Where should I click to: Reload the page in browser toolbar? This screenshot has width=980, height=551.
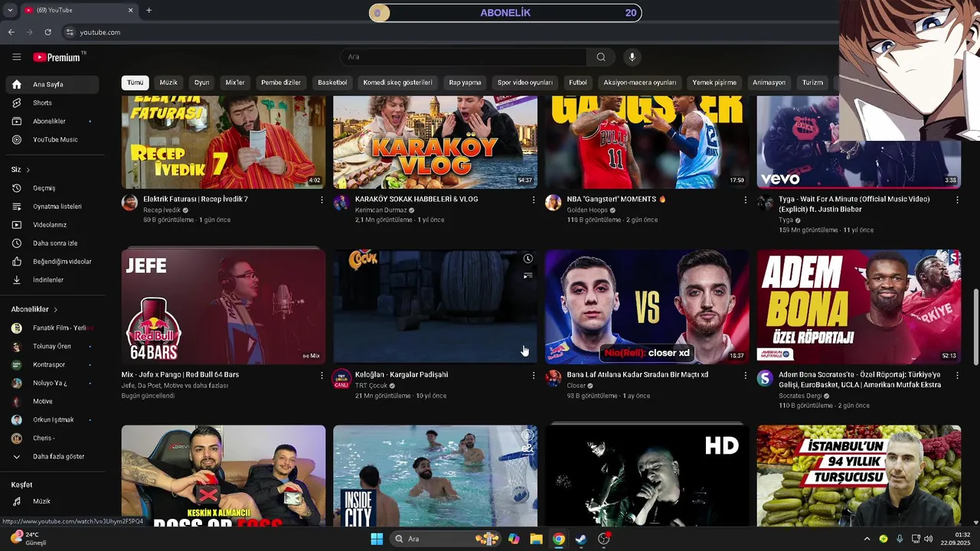[x=47, y=32]
